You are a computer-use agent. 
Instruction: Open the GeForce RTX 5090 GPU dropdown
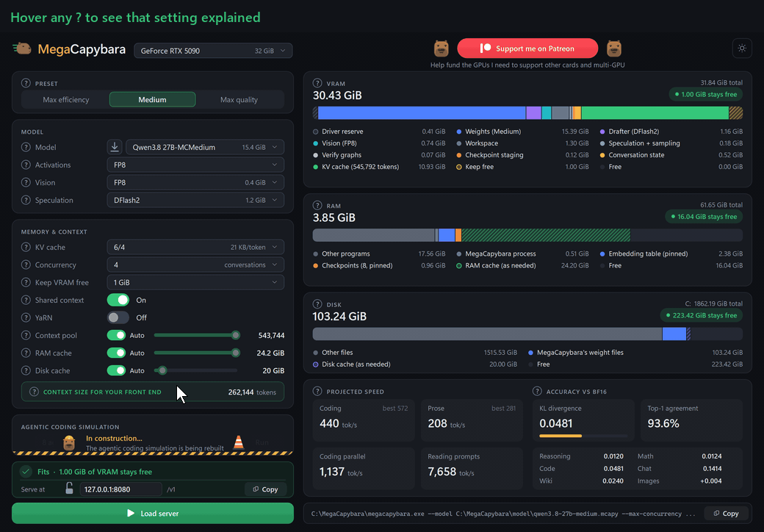[214, 51]
